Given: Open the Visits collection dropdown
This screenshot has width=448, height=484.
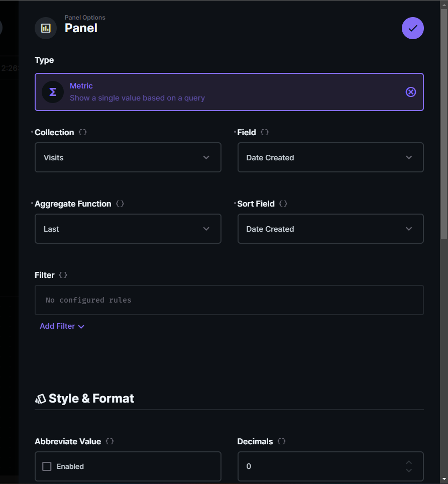Looking at the screenshot, I should coord(128,157).
